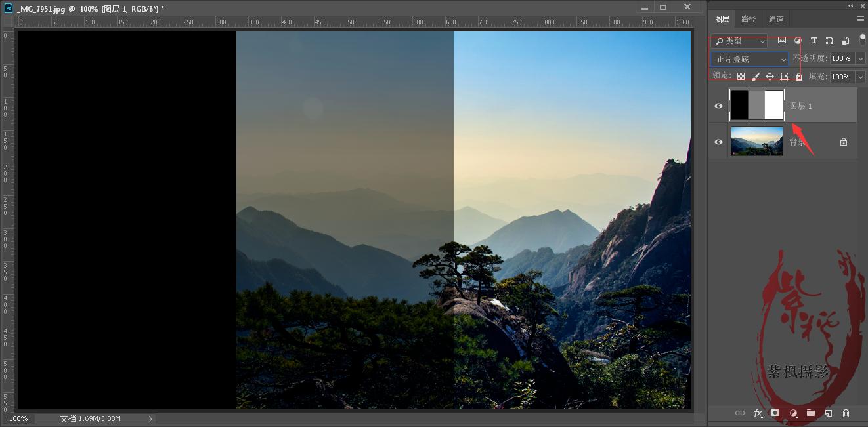
Task: Click the create new layer icon
Action: pos(829,413)
